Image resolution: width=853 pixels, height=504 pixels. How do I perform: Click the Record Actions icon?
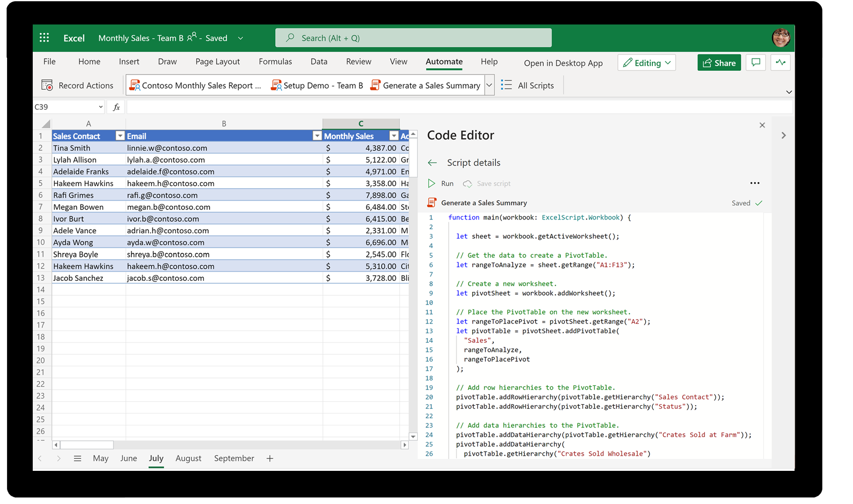(47, 85)
